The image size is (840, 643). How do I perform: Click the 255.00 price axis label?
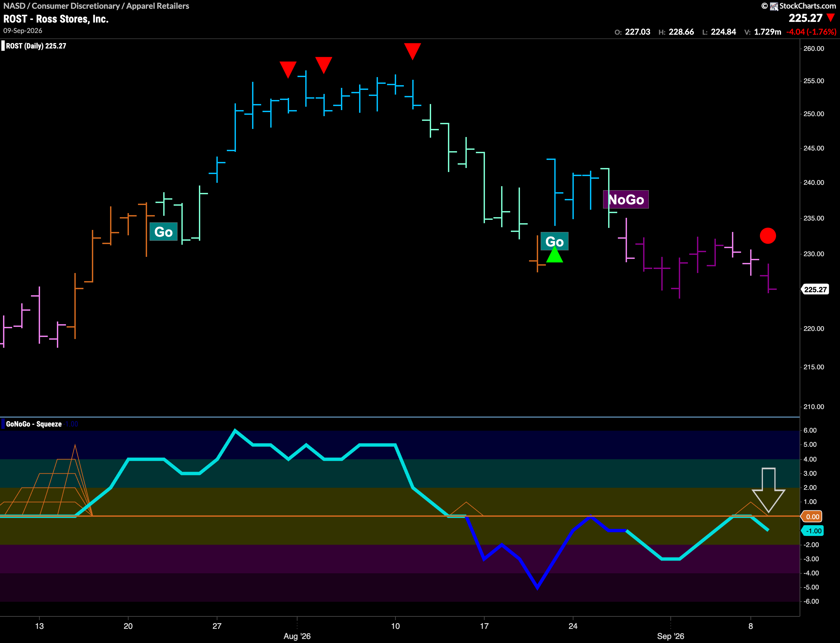814,81
